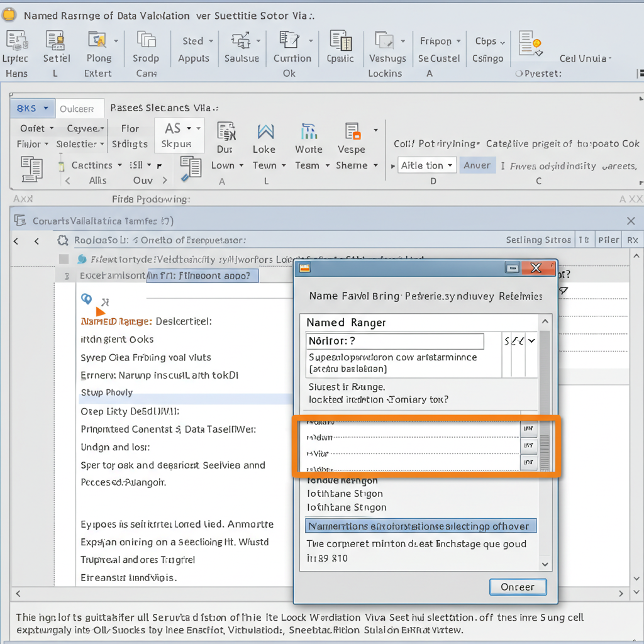
Task: Click the Lrpiec Hens ribbon icon
Action: tap(16, 41)
